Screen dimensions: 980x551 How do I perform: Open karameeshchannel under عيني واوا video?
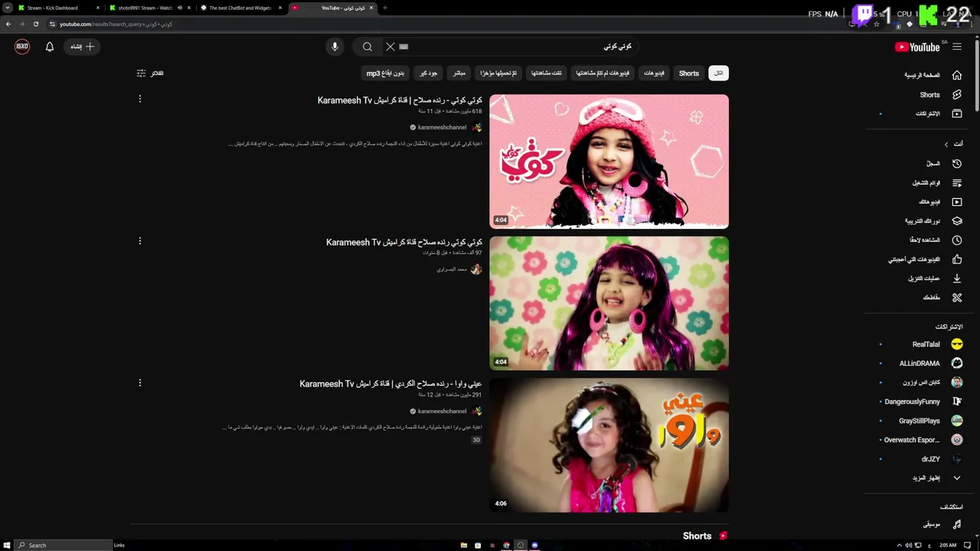pos(442,412)
